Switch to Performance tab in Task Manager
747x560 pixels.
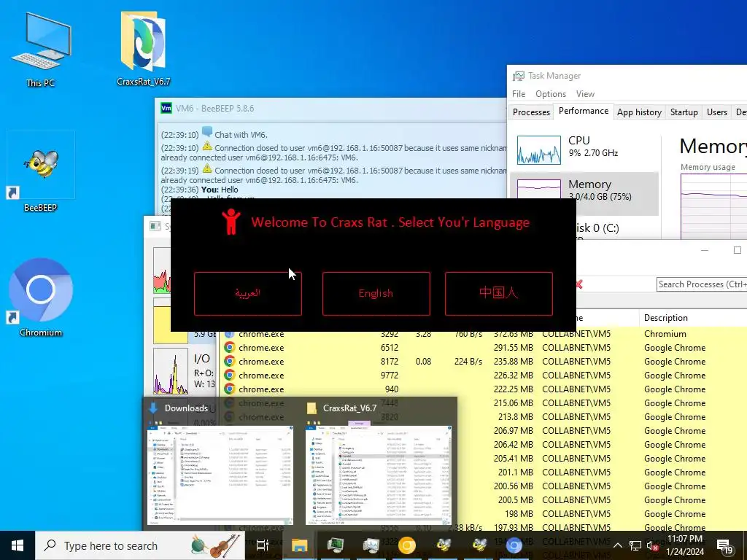click(x=583, y=111)
